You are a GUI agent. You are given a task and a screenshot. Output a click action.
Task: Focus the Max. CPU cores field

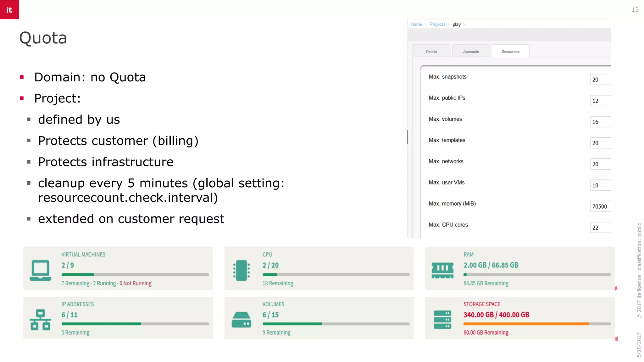[600, 228]
